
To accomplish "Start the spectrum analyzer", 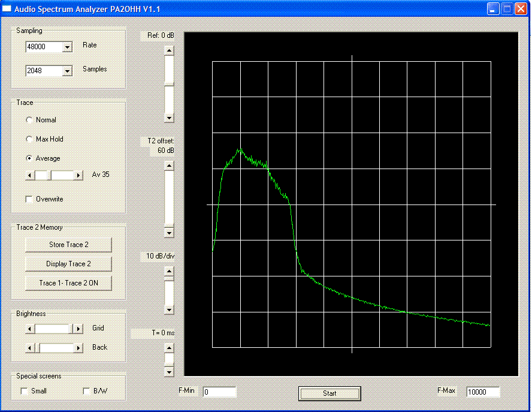I will point(330,393).
